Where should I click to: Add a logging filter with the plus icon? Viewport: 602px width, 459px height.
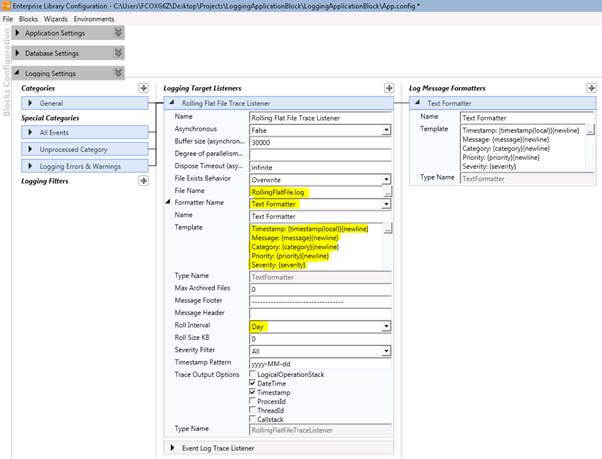point(143,181)
